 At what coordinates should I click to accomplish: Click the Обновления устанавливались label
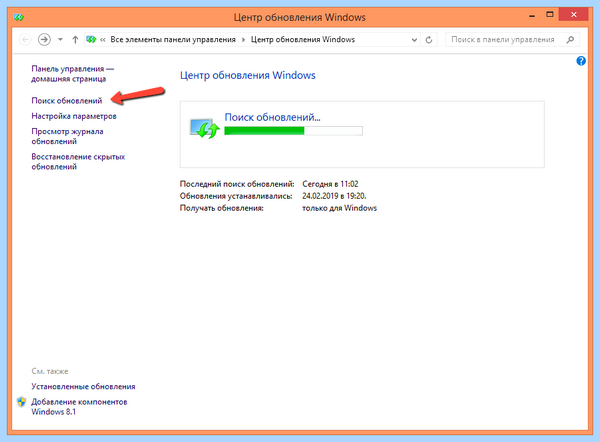236,196
